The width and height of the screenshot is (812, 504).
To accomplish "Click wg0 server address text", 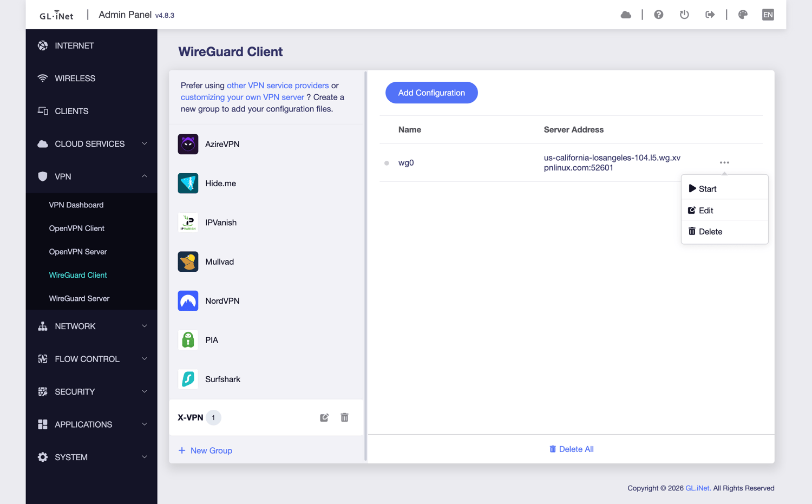I will [x=612, y=162].
